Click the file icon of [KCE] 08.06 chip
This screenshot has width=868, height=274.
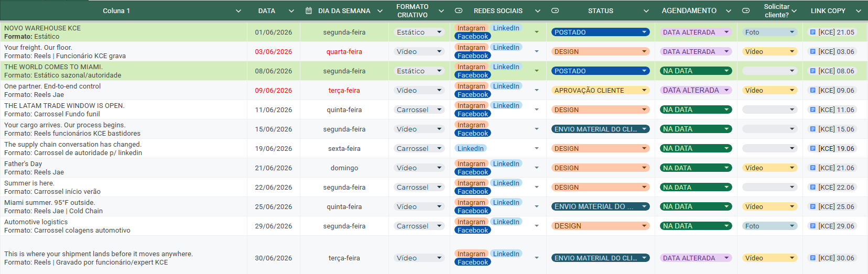tap(813, 71)
